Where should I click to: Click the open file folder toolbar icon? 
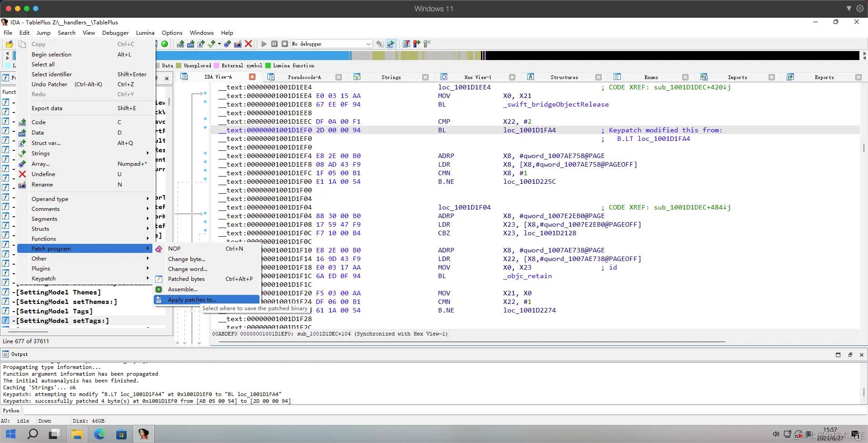tap(9, 44)
